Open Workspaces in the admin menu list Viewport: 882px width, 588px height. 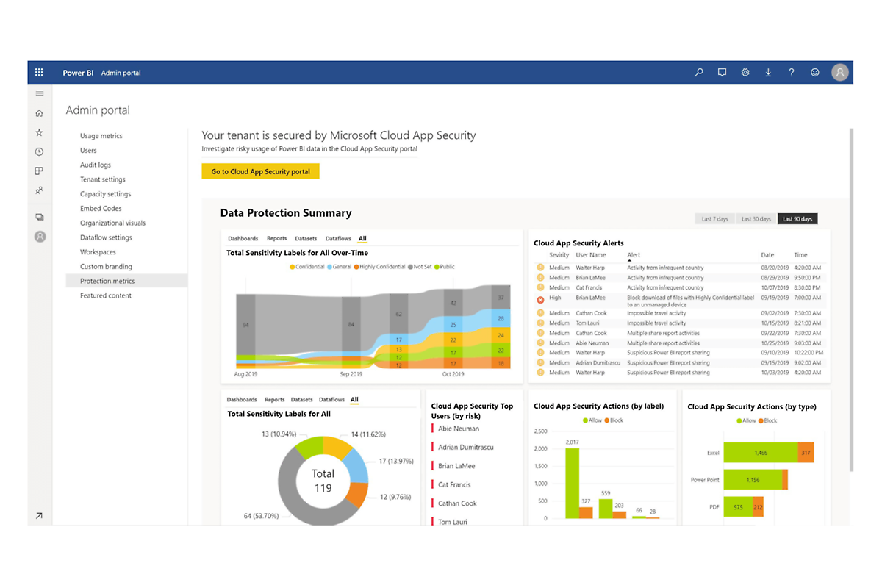click(98, 252)
